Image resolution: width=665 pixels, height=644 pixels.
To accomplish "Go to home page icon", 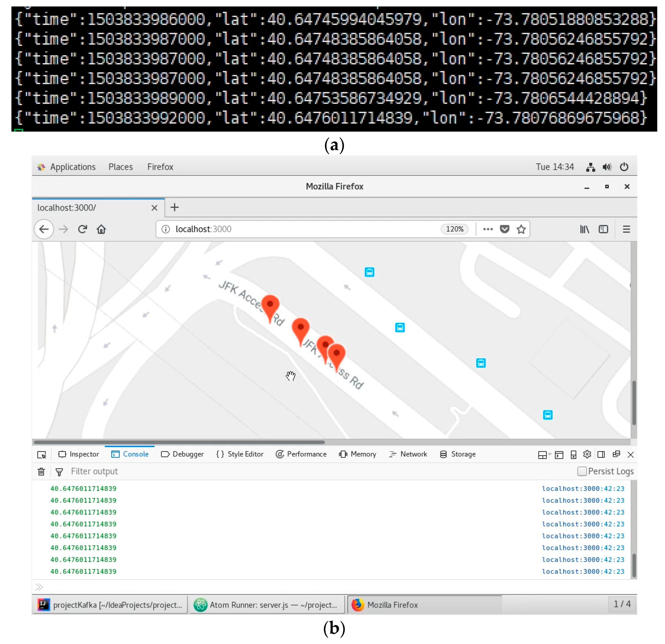I will [x=101, y=229].
